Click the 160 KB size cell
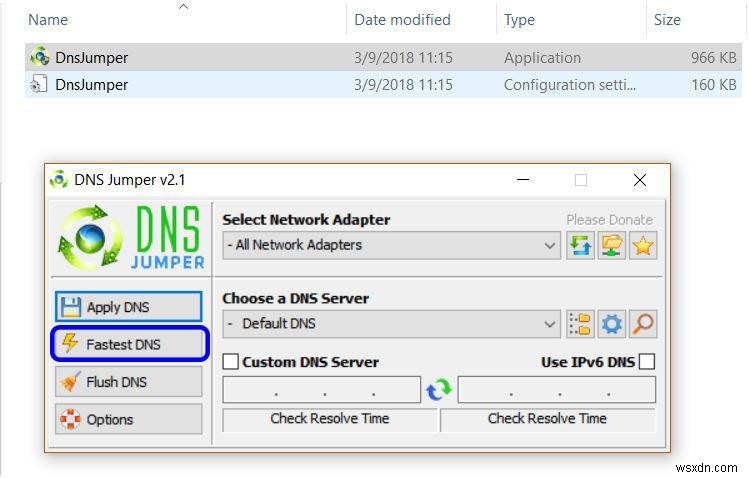Image resolution: width=749 pixels, height=478 pixels. point(713,85)
